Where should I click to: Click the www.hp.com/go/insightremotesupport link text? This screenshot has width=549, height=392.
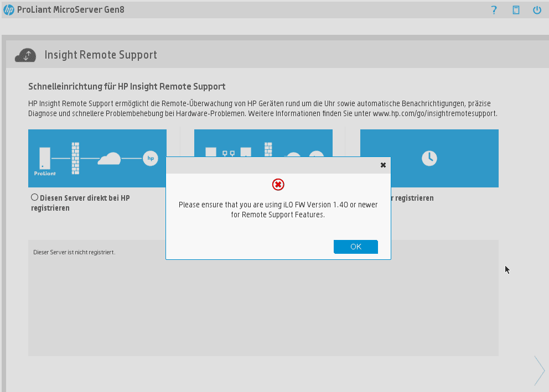point(434,114)
